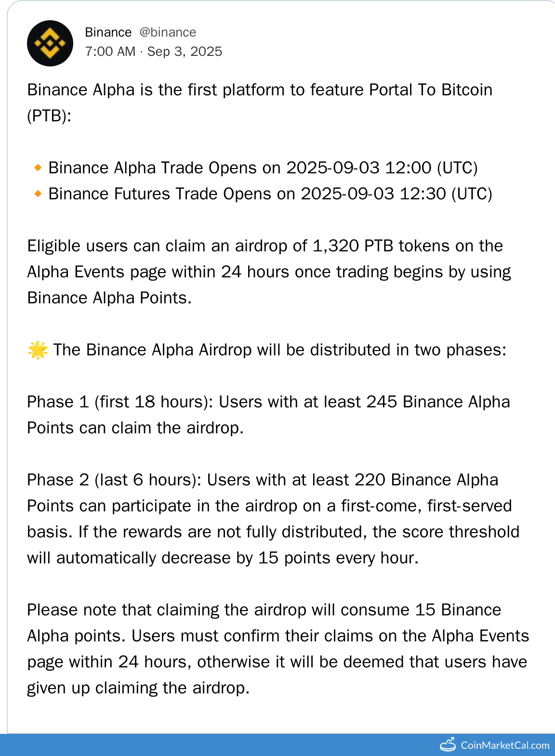
Task: Select the Phase 1 (first 18 hours) paragraph
Action: [x=268, y=415]
